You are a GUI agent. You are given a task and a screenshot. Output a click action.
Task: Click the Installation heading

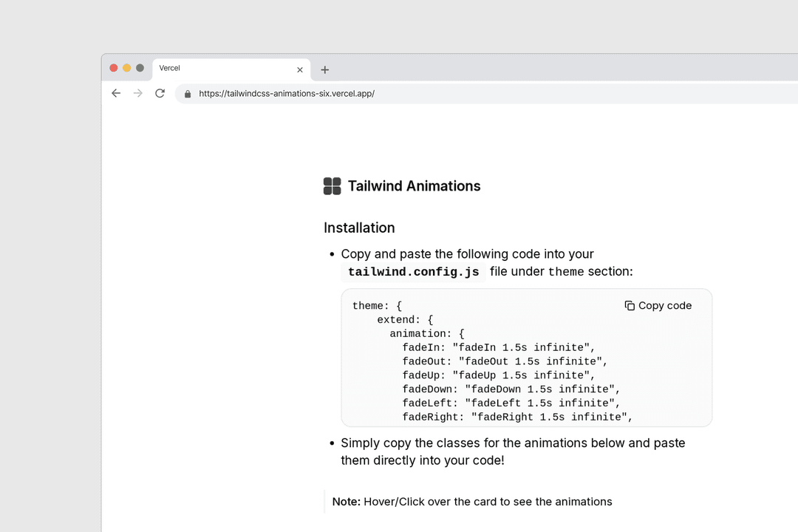coord(359,228)
